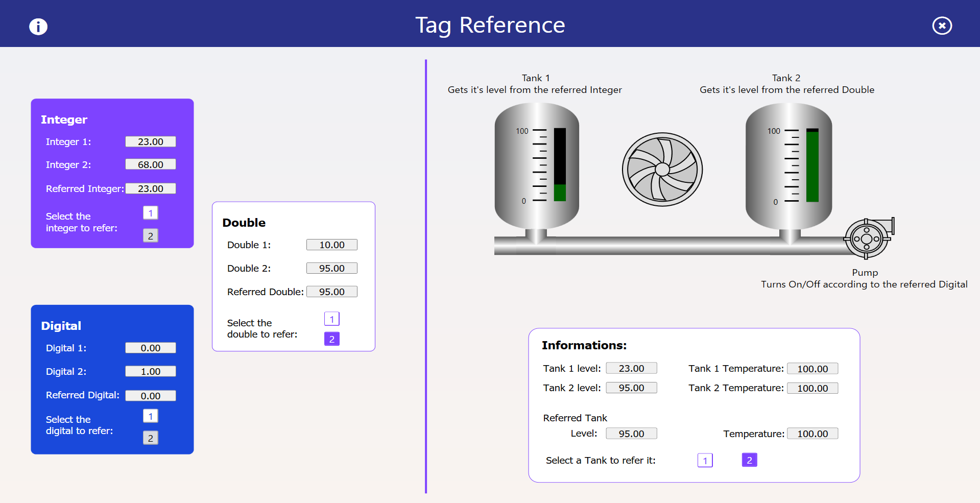Screen dimensions: 980x503
Task: Select integer 2 to refer
Action: pyautogui.click(x=150, y=236)
